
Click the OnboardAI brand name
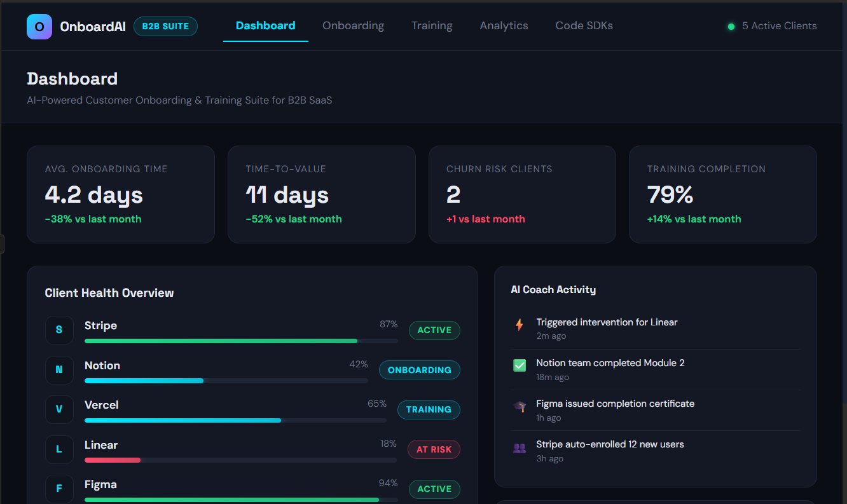[x=93, y=27]
